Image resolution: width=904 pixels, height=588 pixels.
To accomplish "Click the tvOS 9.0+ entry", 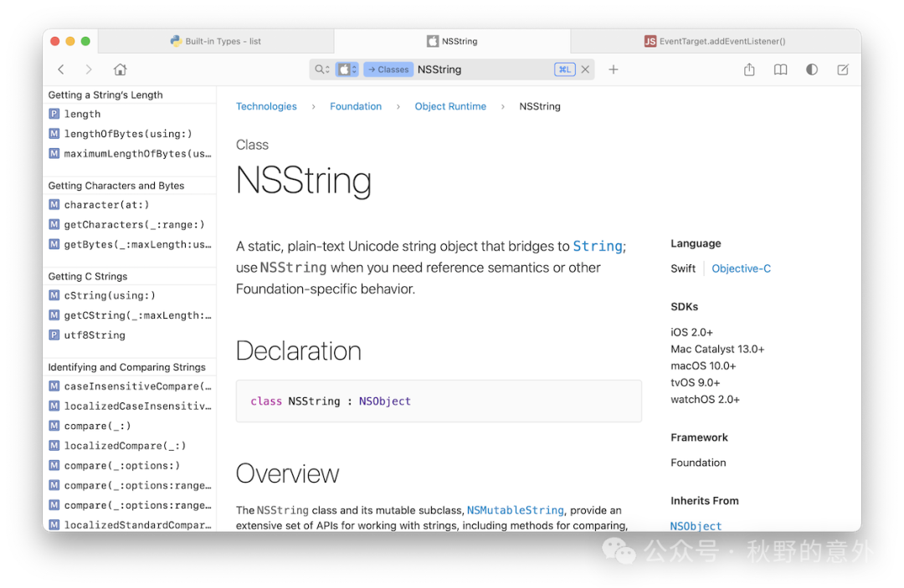I will 696,382.
